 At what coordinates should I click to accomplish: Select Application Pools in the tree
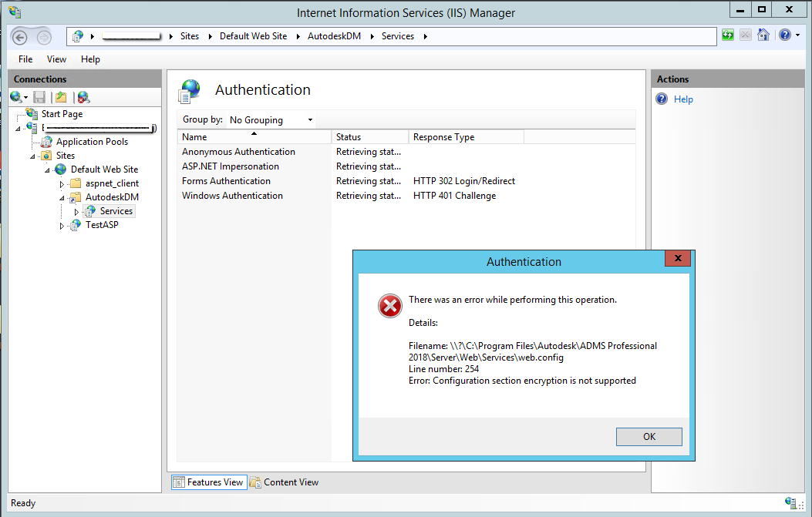[93, 141]
